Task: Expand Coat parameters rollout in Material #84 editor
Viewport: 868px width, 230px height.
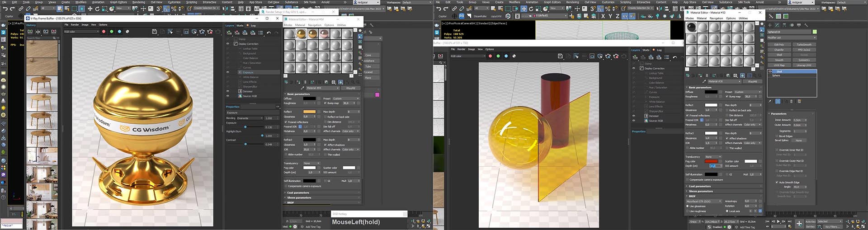Action: coord(298,192)
